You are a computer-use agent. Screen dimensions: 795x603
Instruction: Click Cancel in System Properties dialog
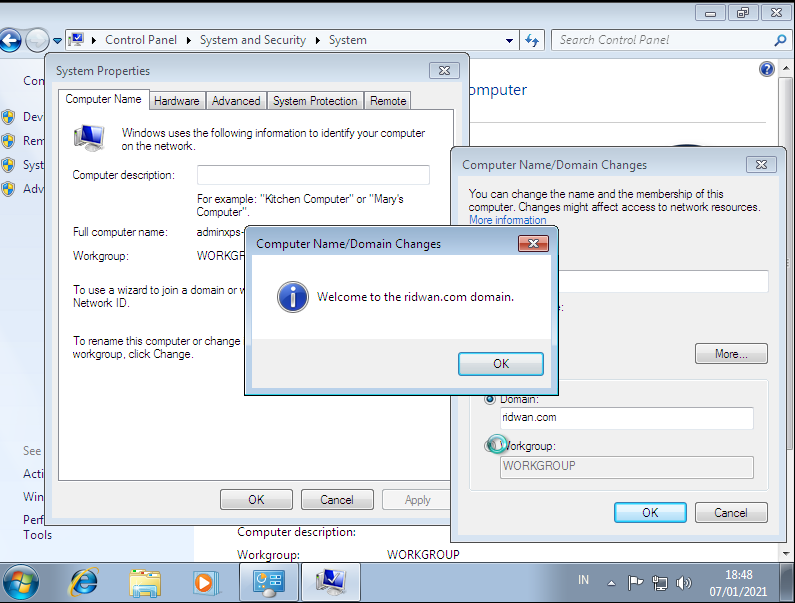pyautogui.click(x=337, y=500)
